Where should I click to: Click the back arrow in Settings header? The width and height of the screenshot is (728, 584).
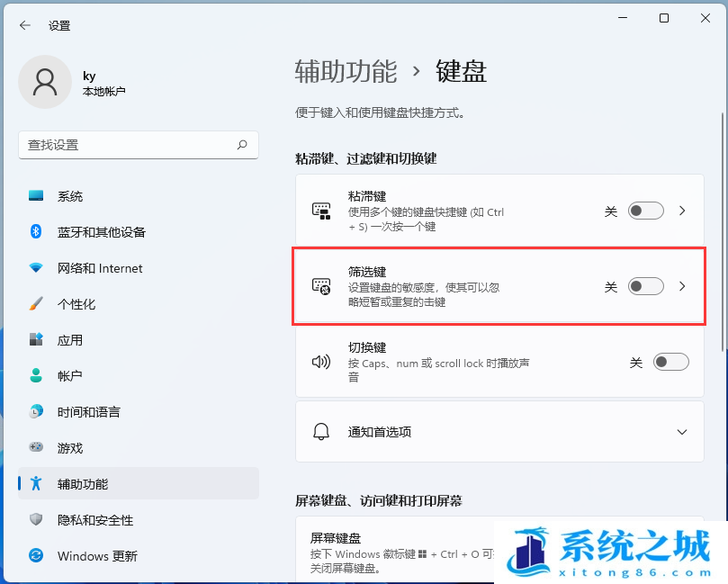(x=25, y=25)
